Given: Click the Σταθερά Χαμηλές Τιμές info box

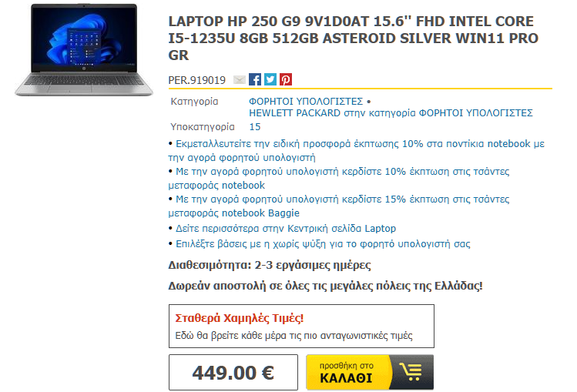Looking at the screenshot, I should (x=301, y=327).
